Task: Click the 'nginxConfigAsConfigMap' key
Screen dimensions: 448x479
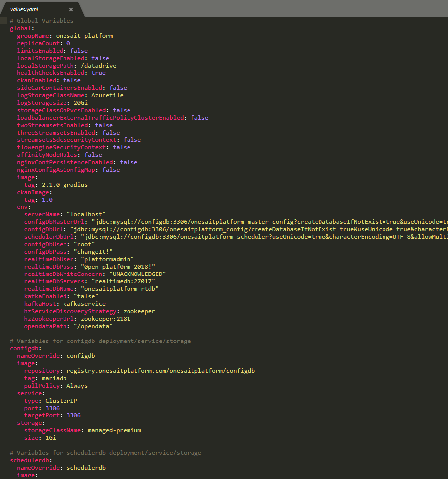Action: click(56, 170)
